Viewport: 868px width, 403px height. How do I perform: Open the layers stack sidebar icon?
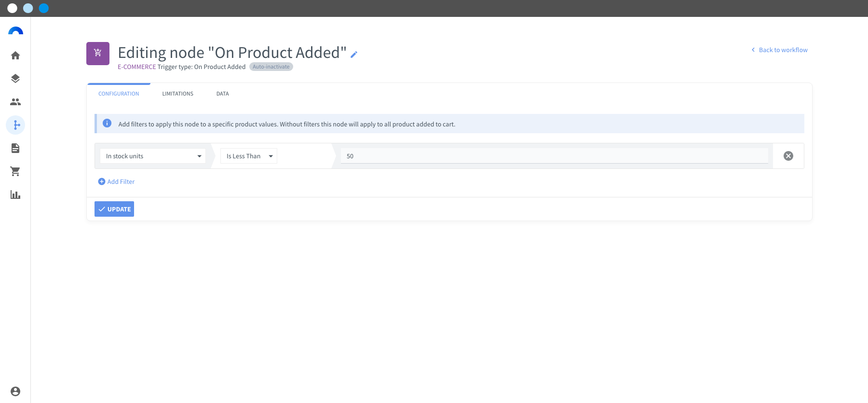(x=15, y=79)
